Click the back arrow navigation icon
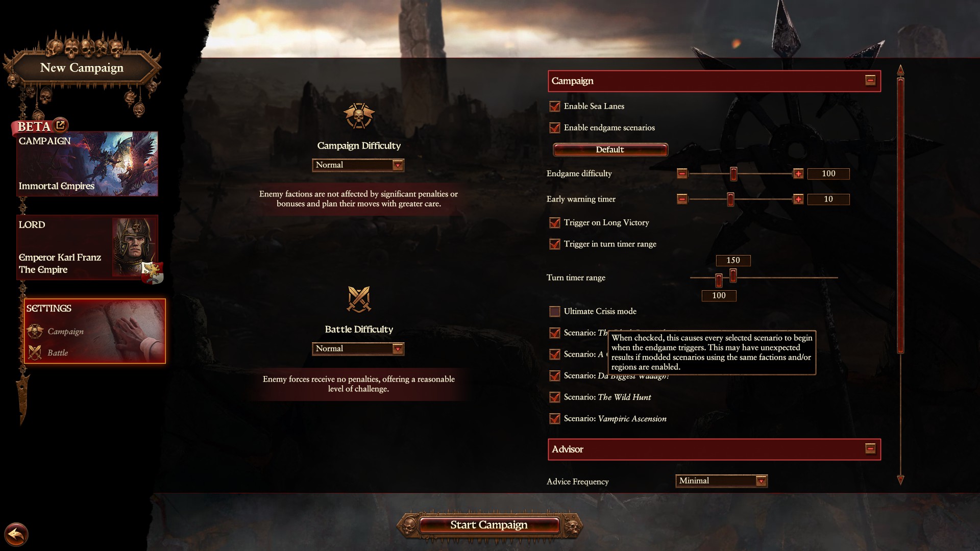The height and width of the screenshot is (551, 980). pyautogui.click(x=15, y=534)
